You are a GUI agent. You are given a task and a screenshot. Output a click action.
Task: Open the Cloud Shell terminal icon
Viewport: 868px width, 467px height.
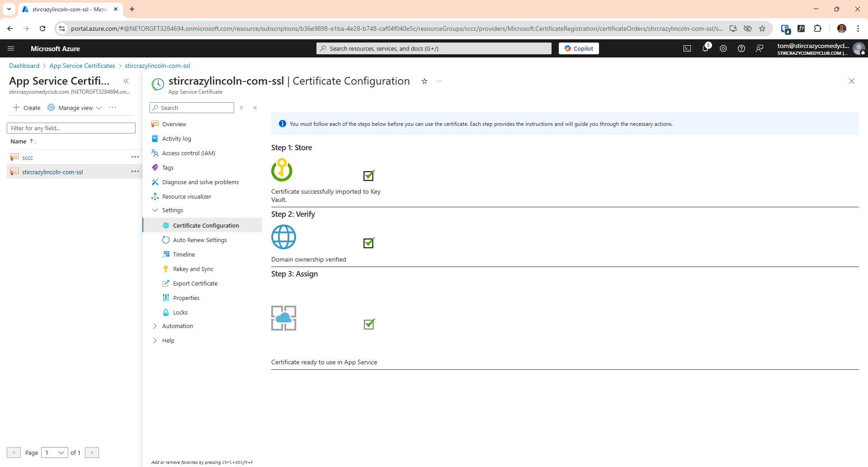687,48
